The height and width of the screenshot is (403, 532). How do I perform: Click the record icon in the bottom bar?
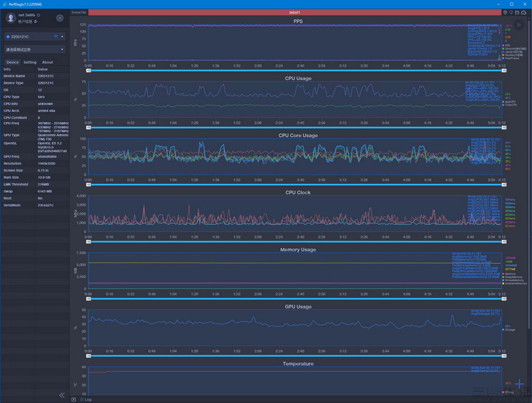point(74,399)
